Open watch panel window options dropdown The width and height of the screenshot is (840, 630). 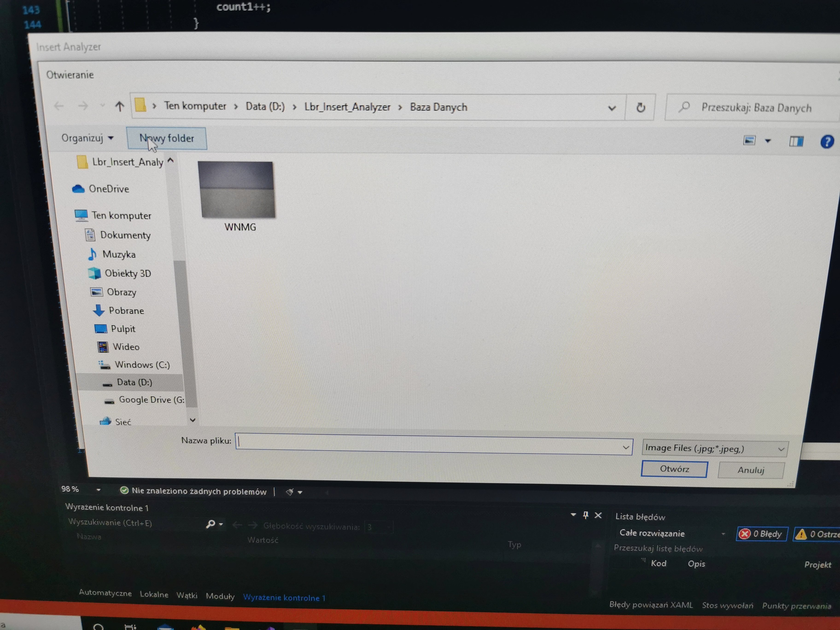[x=573, y=515]
